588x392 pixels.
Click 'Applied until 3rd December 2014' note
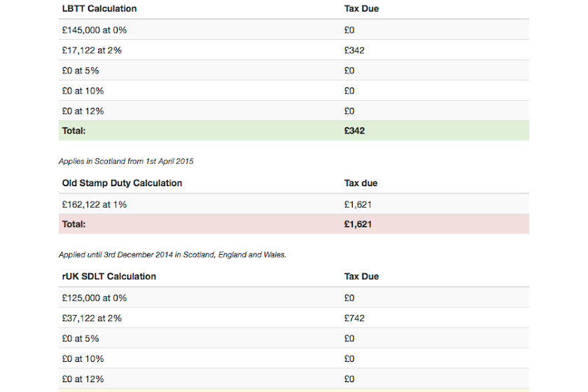coord(172,255)
